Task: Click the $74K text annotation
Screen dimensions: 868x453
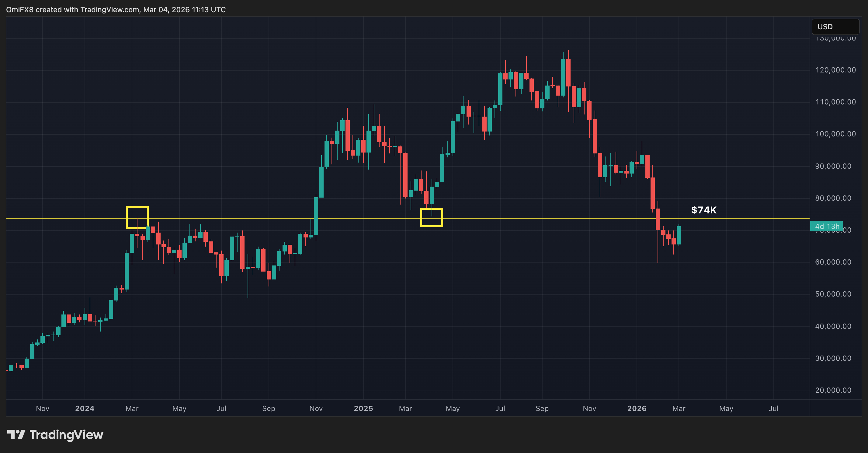Action: [703, 210]
